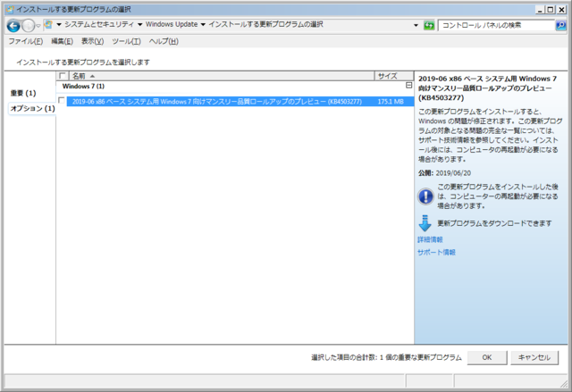Open the ファイル(F) menu

(26, 41)
